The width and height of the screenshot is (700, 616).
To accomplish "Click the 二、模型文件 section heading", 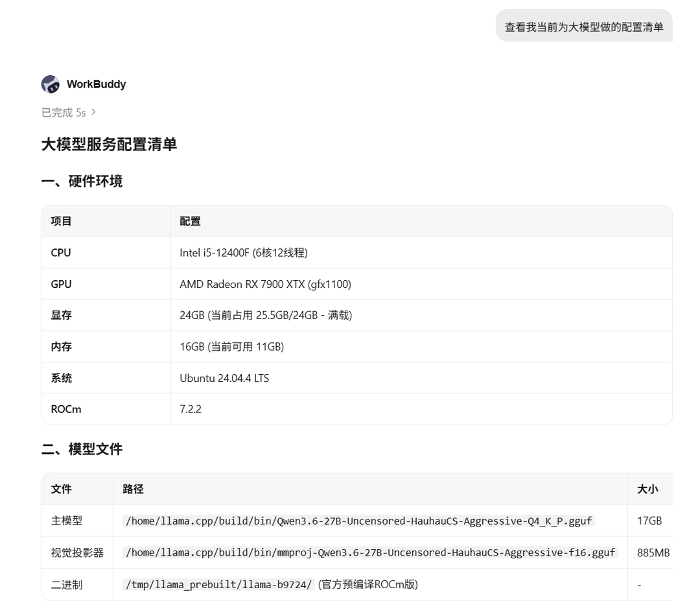I will tap(82, 449).
